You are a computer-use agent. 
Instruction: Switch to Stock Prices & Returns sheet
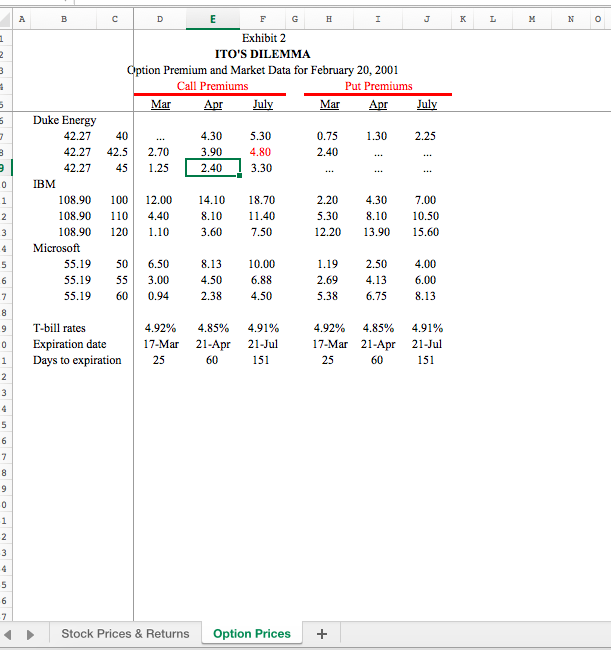[x=125, y=633]
